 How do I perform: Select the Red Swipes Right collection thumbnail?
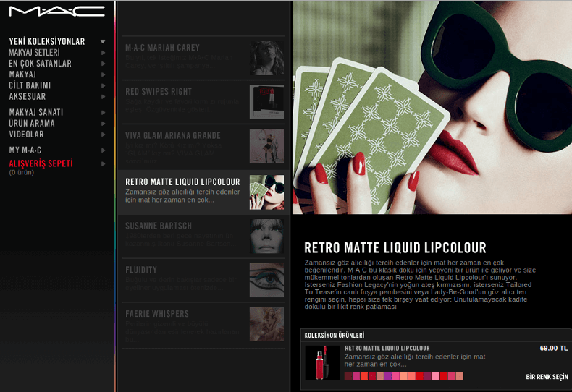pyautogui.click(x=266, y=102)
